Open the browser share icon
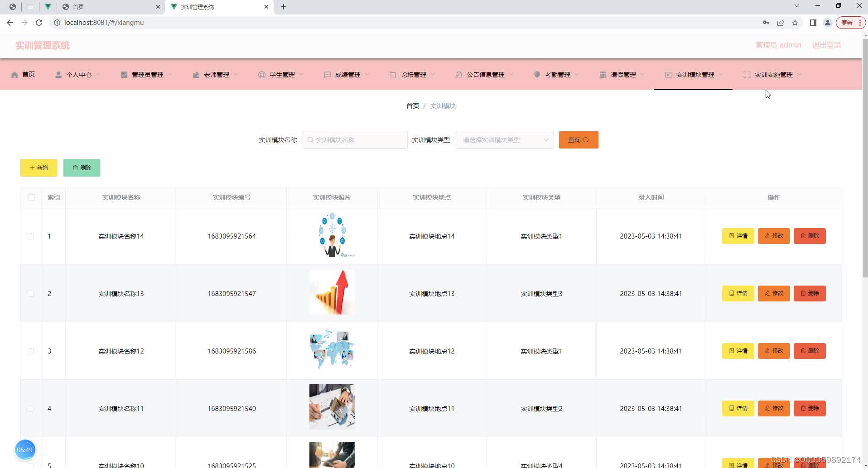Screen dimensions: 868x468 coord(781,23)
